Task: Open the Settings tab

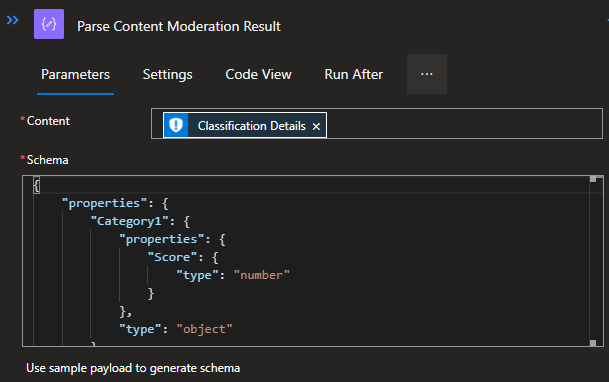Action: [167, 75]
